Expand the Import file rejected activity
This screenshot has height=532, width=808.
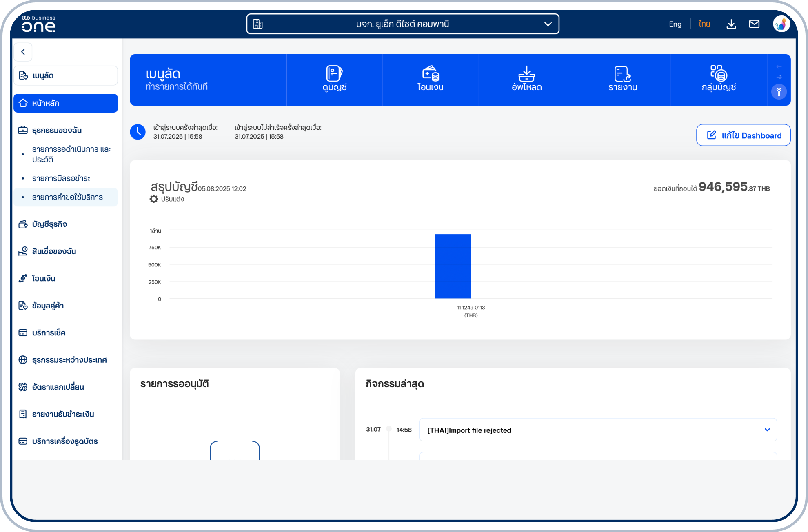[767, 430]
